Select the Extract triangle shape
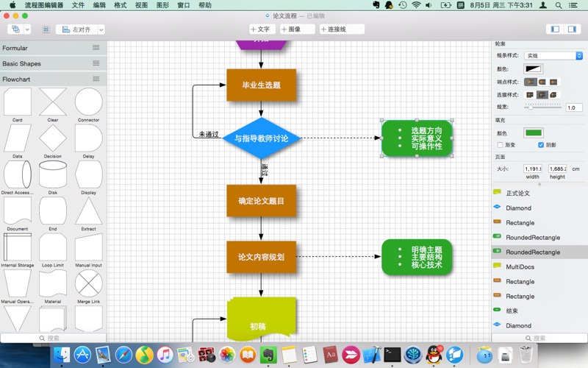 click(x=88, y=210)
